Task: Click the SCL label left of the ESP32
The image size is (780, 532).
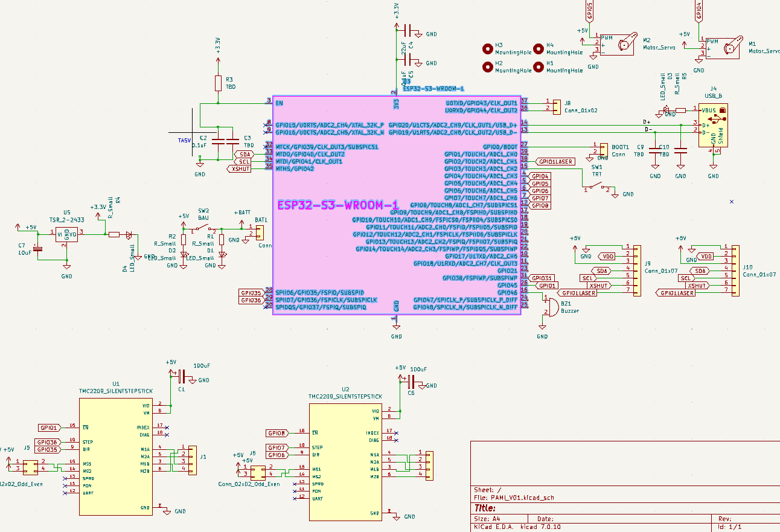Action: coord(243,161)
